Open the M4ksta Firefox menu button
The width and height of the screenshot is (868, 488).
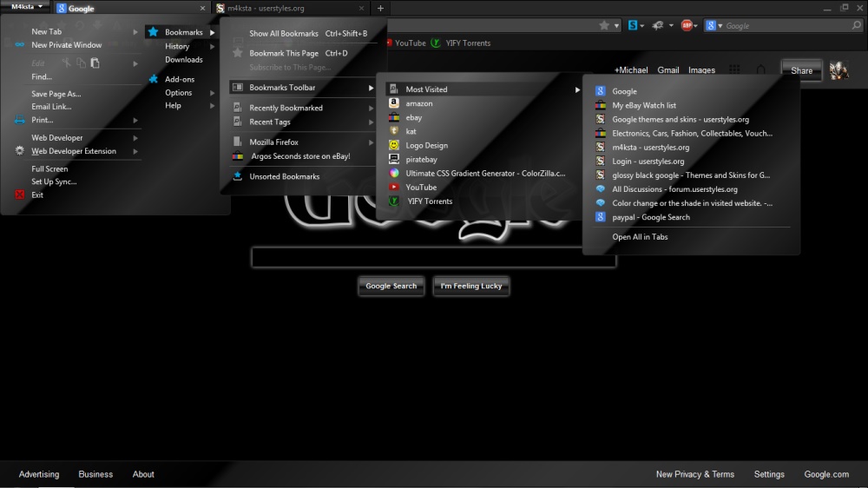pyautogui.click(x=27, y=7)
